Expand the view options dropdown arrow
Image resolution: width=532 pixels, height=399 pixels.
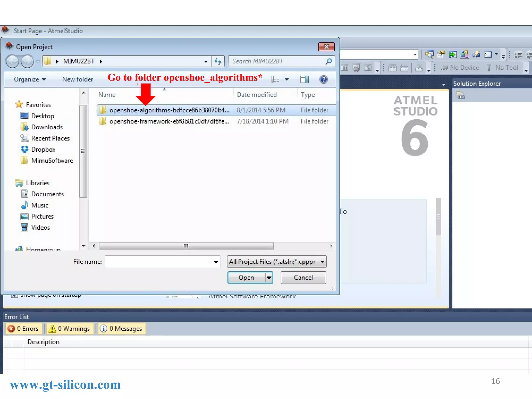[x=287, y=79]
